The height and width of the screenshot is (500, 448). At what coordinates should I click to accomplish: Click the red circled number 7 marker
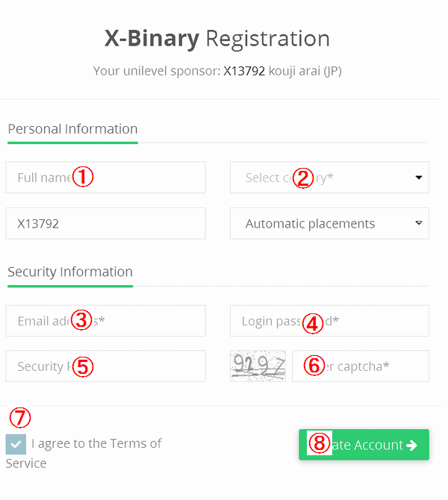[x=19, y=419]
